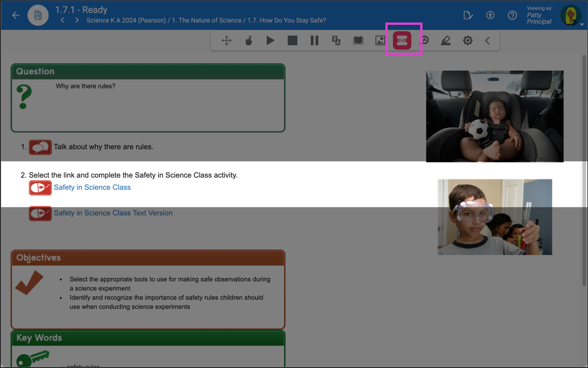
Task: Click the orange checkmark icon in Objectives
Action: point(29,283)
